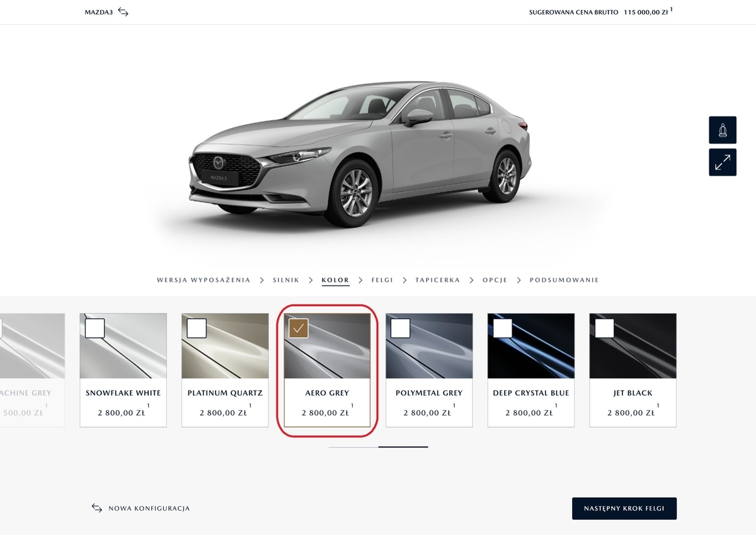Uncheck the Aero Grey checkbox

(299, 328)
